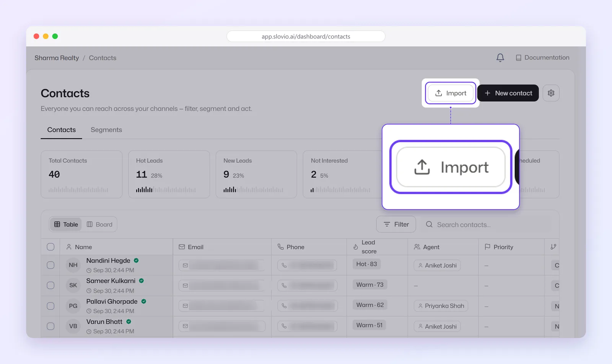The image size is (612, 364).
Task: Open the Documentation link
Action: pyautogui.click(x=542, y=58)
